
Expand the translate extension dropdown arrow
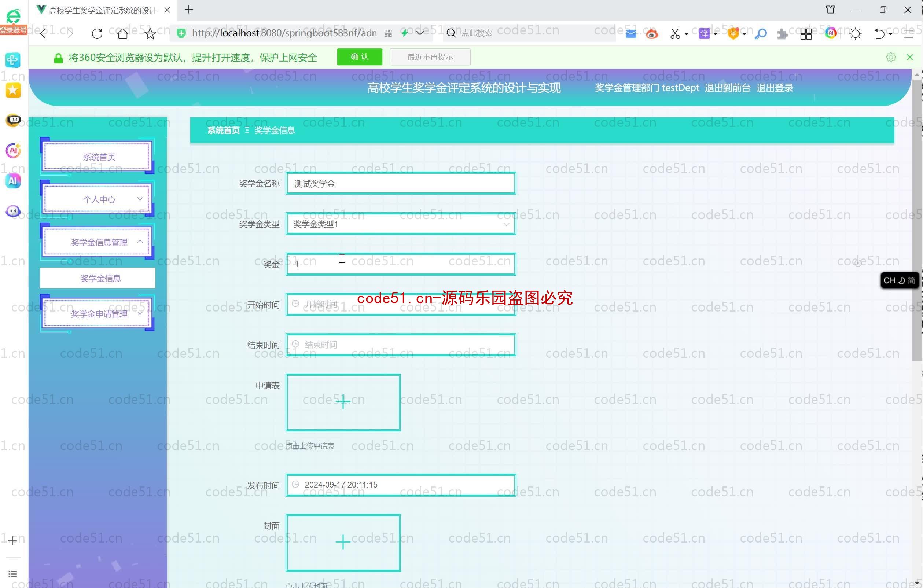click(715, 34)
